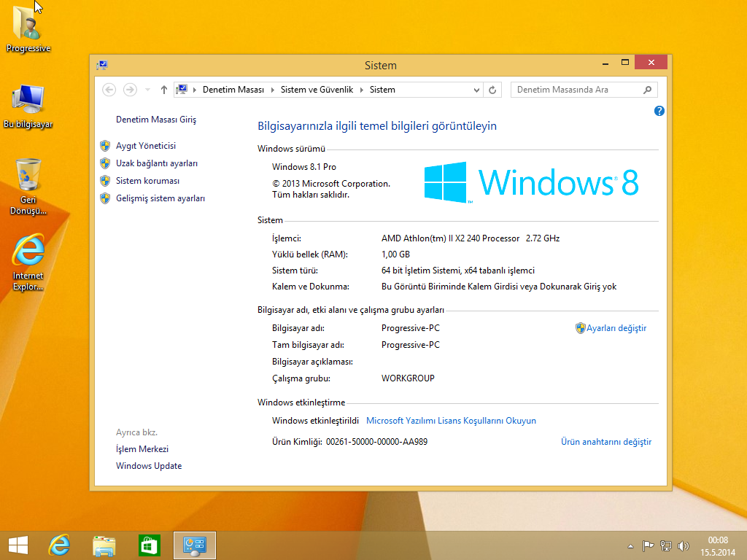Image resolution: width=747 pixels, height=560 pixels.
Task: Show hidden tray icons arrow
Action: point(630,545)
